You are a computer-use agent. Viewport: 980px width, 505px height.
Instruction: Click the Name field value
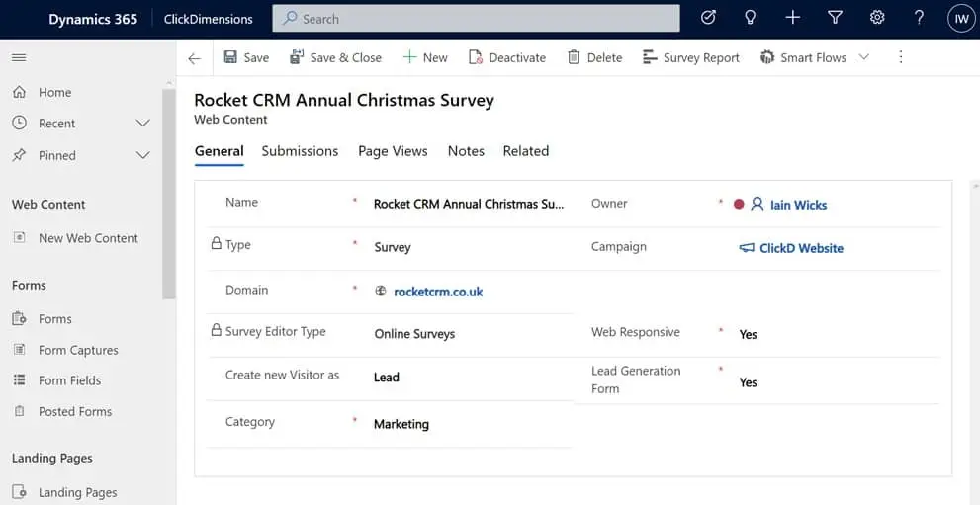click(469, 205)
